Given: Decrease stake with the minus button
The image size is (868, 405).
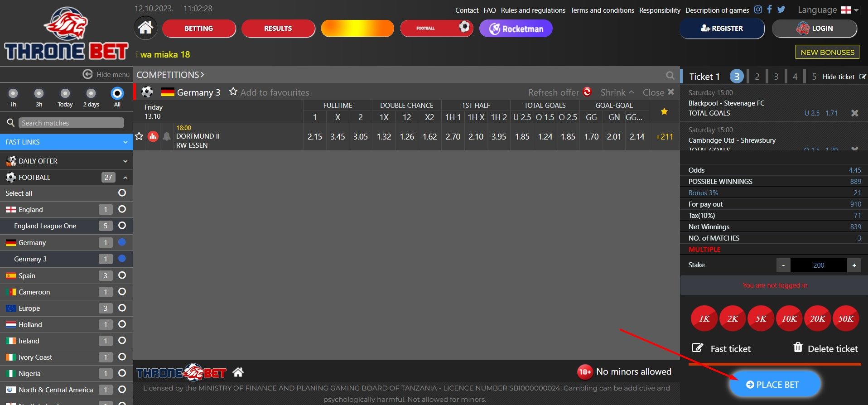Looking at the screenshot, I should [x=783, y=265].
